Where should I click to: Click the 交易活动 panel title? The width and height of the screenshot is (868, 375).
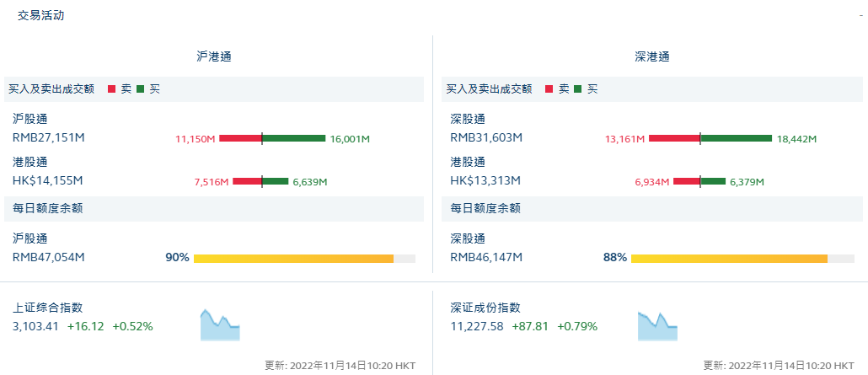click(40, 16)
